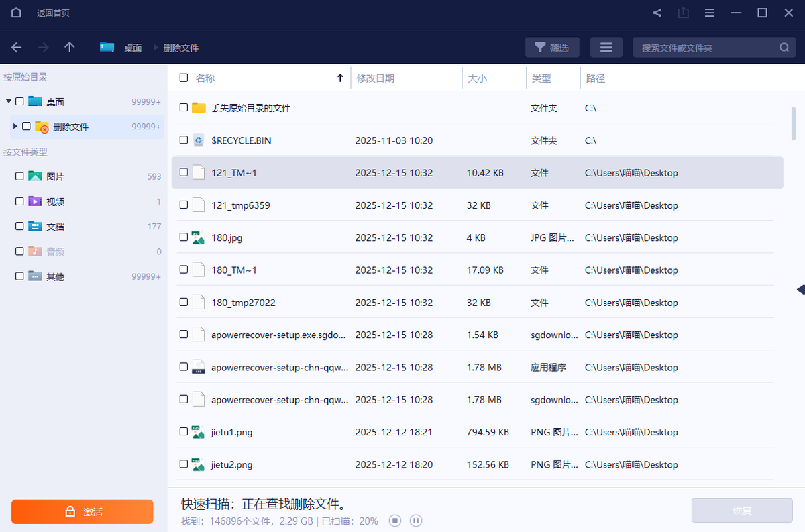Tick the checkbox for 180.jpg
The width and height of the screenshot is (805, 532).
coord(184,237)
